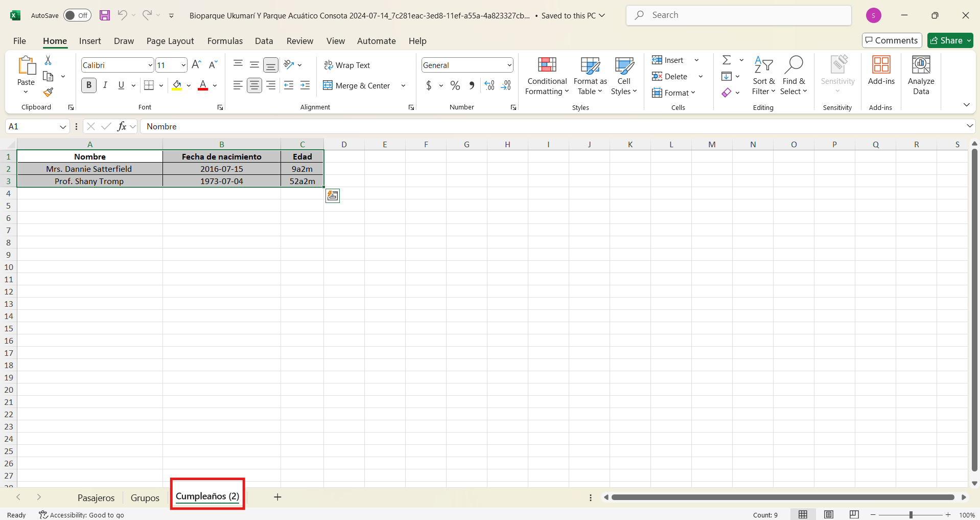Click the Increase Indent icon
This screenshot has width=980, height=520.
tap(305, 85)
